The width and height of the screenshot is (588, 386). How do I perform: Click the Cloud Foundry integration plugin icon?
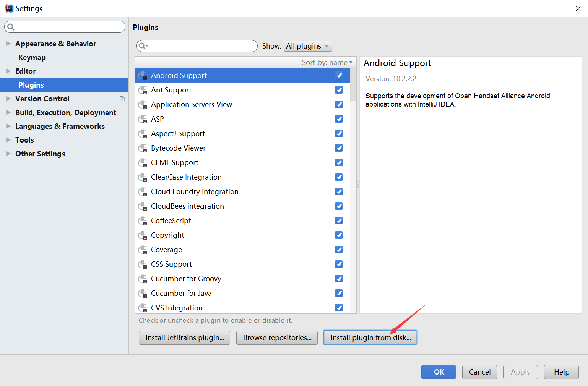(x=143, y=192)
